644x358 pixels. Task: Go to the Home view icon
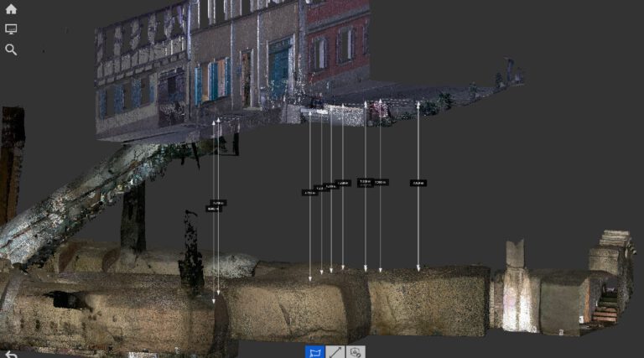coord(11,9)
